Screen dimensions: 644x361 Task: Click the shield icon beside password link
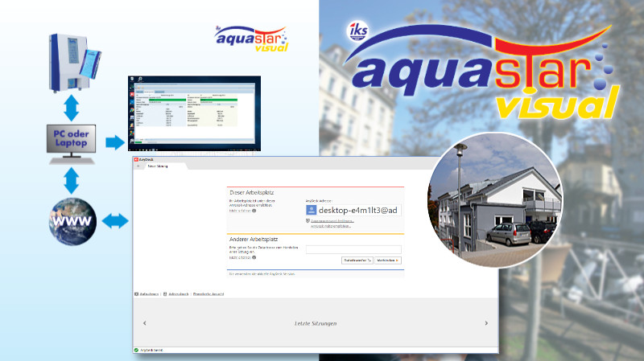point(308,220)
